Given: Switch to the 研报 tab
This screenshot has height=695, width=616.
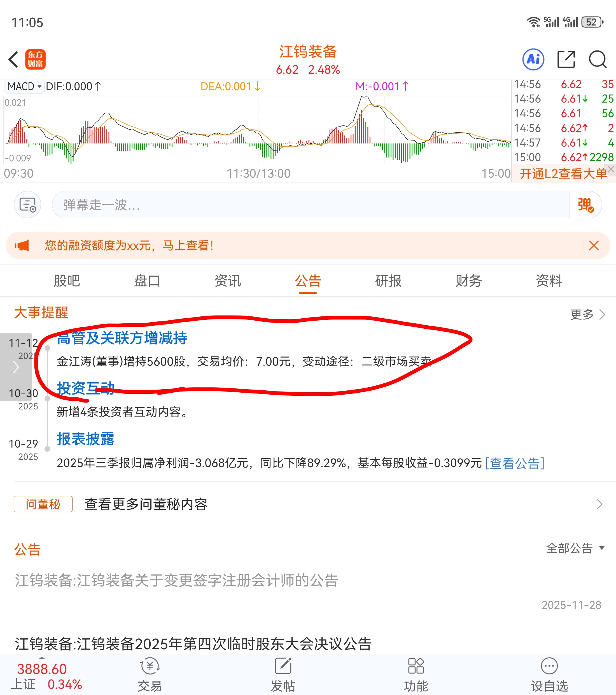Looking at the screenshot, I should [388, 281].
